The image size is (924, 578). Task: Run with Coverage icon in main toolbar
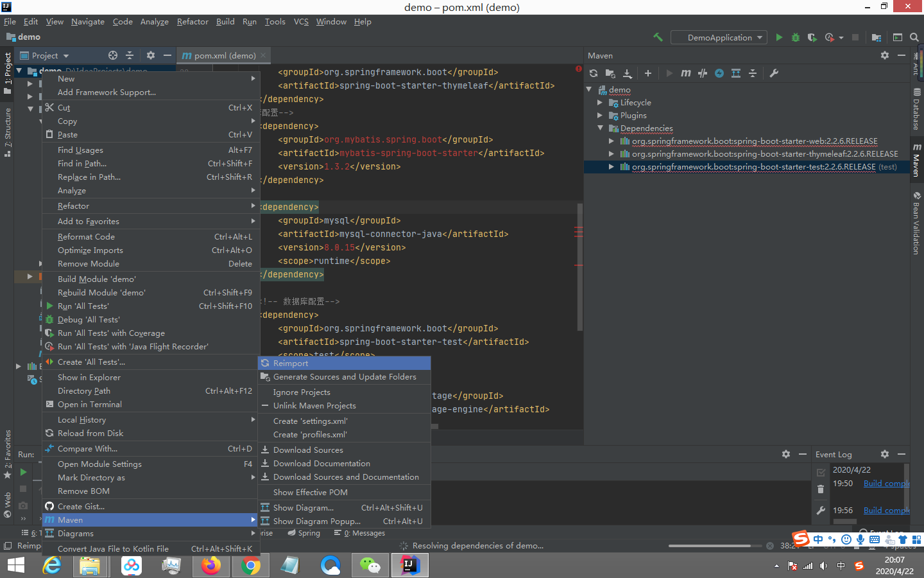812,37
